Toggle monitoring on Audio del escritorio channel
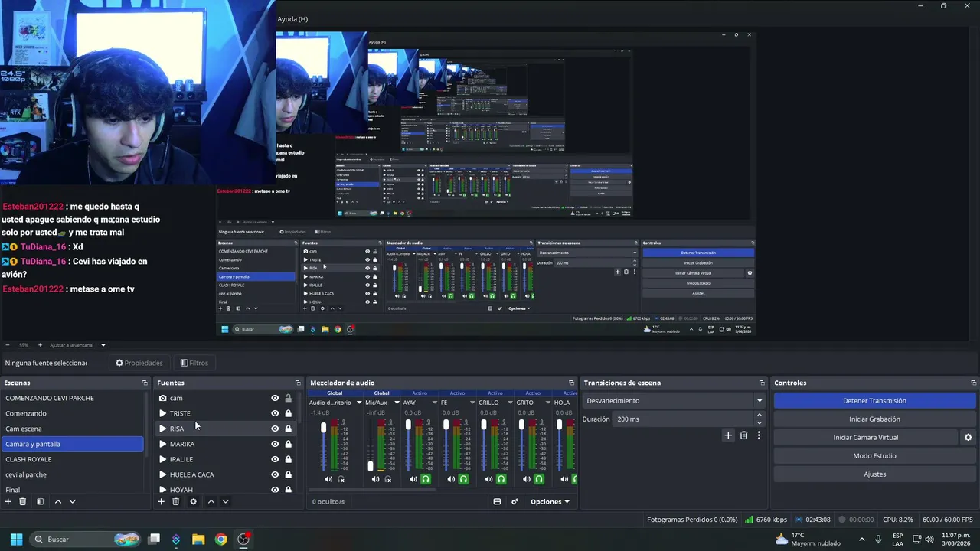980x551 pixels. pyautogui.click(x=341, y=479)
